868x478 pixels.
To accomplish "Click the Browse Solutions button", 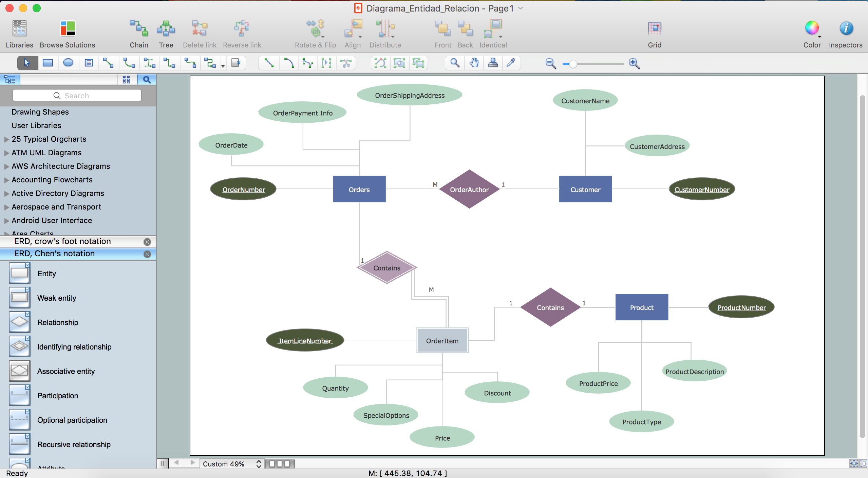I will point(67,33).
